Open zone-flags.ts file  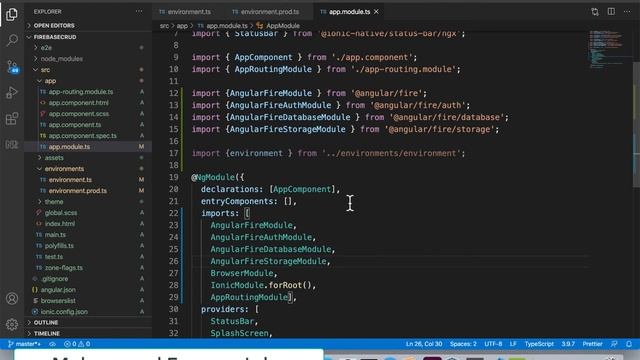pos(64,268)
